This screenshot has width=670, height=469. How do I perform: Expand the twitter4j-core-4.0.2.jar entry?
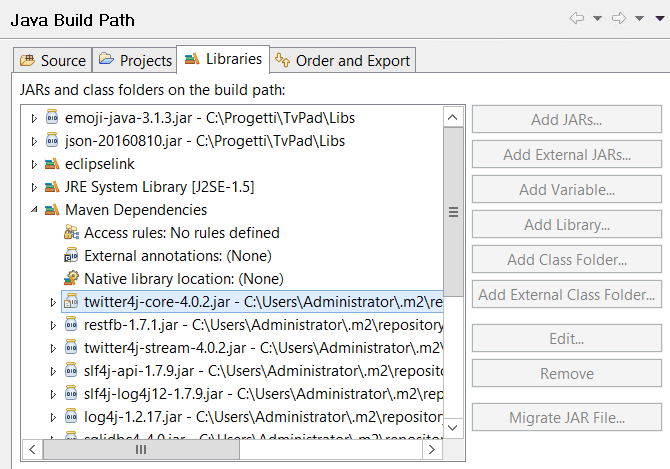(x=53, y=302)
